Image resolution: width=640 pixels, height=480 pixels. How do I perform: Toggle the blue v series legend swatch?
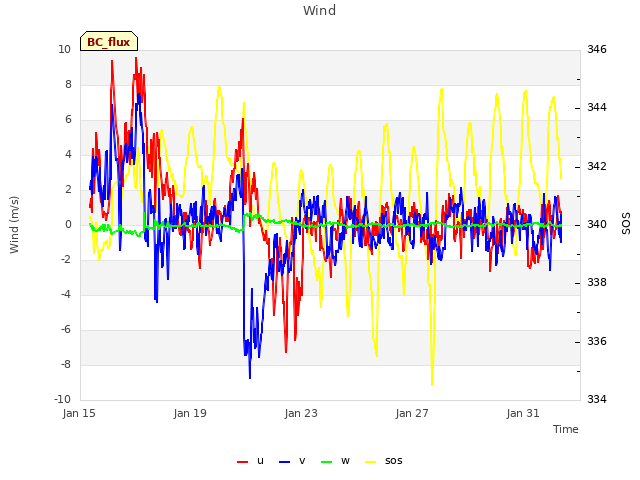[284, 462]
